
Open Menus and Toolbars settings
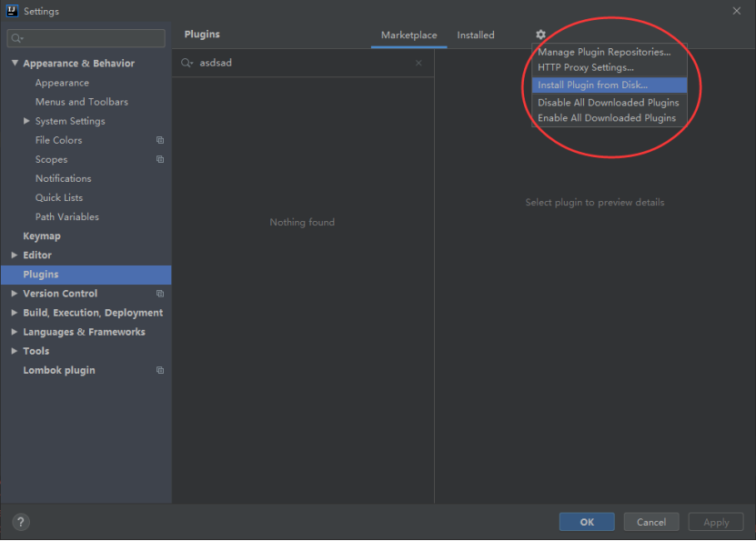pos(82,102)
